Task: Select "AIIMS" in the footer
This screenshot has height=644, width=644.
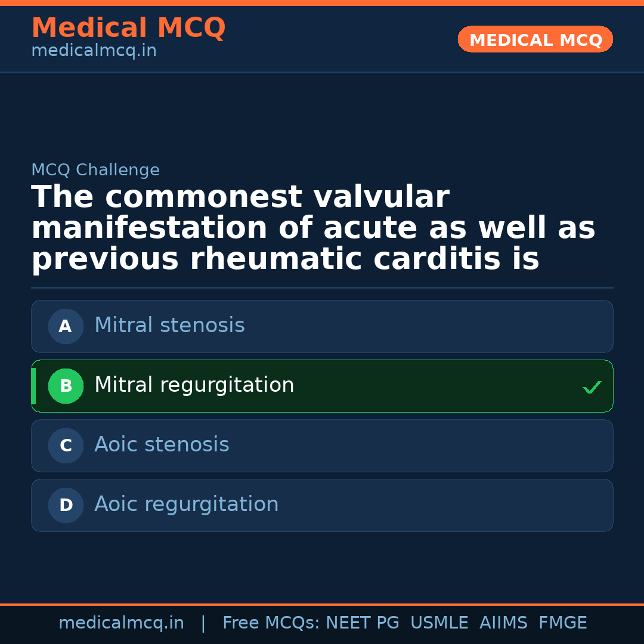Action: coord(503,623)
